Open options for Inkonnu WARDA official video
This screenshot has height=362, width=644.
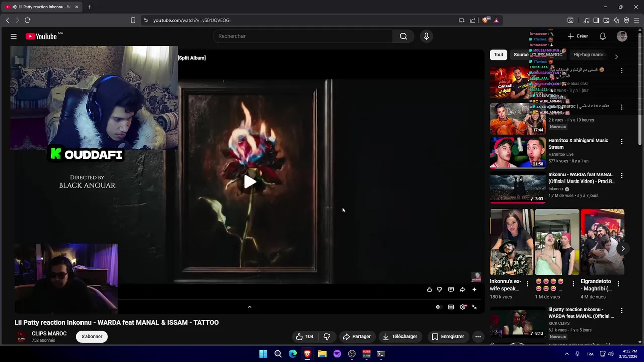pyautogui.click(x=622, y=176)
